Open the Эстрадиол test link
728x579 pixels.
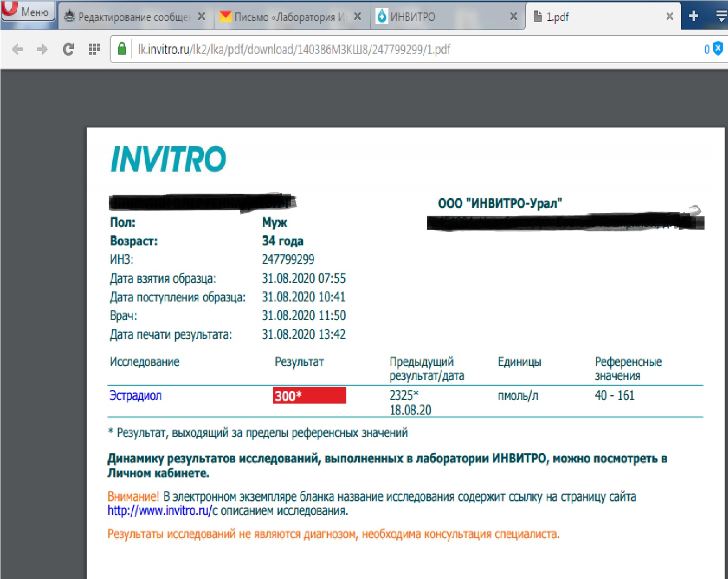point(136,396)
